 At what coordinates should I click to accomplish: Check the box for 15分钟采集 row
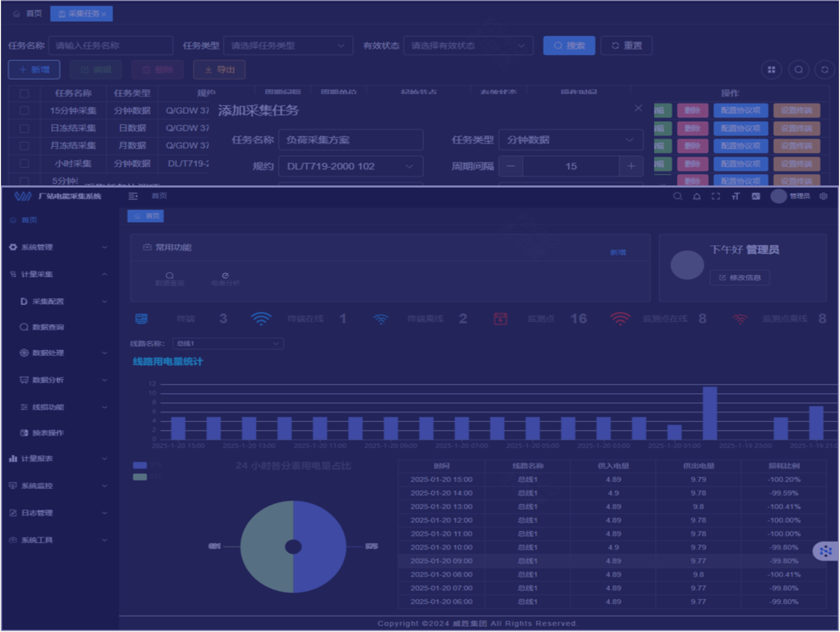click(x=24, y=111)
